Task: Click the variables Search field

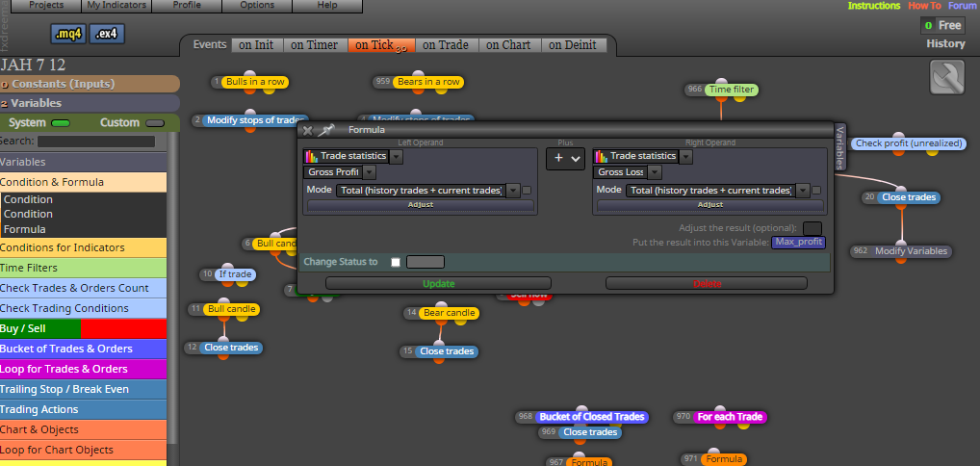Action: 96,142
